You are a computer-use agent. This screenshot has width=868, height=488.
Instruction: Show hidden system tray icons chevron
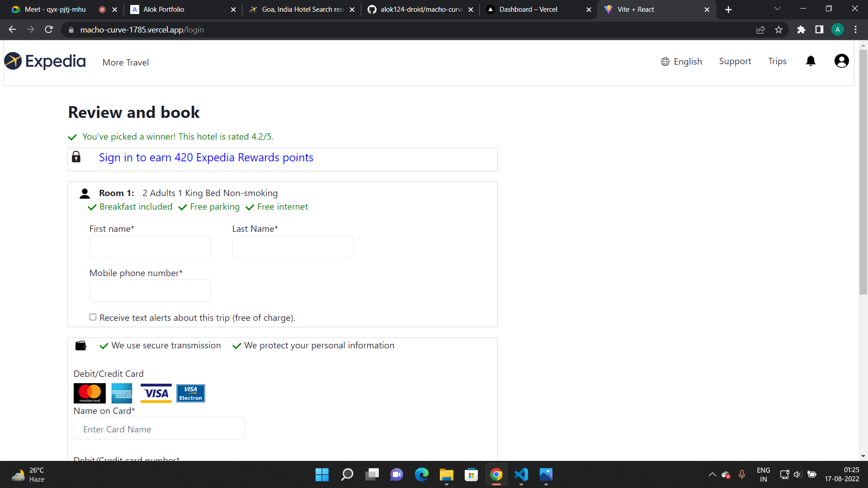[712, 474]
